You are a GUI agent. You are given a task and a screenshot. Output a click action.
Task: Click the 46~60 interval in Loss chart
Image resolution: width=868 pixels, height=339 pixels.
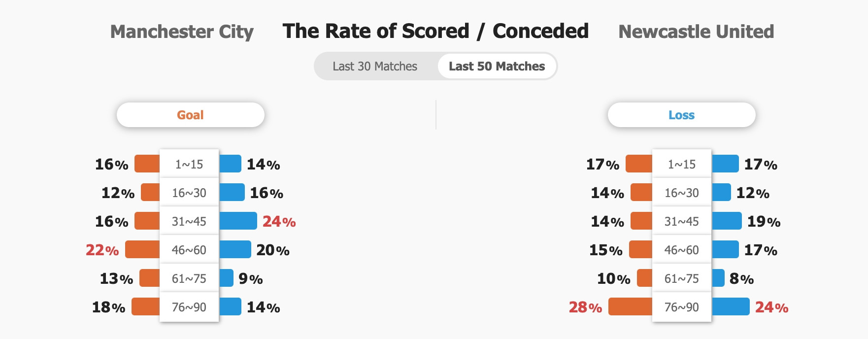682,250
